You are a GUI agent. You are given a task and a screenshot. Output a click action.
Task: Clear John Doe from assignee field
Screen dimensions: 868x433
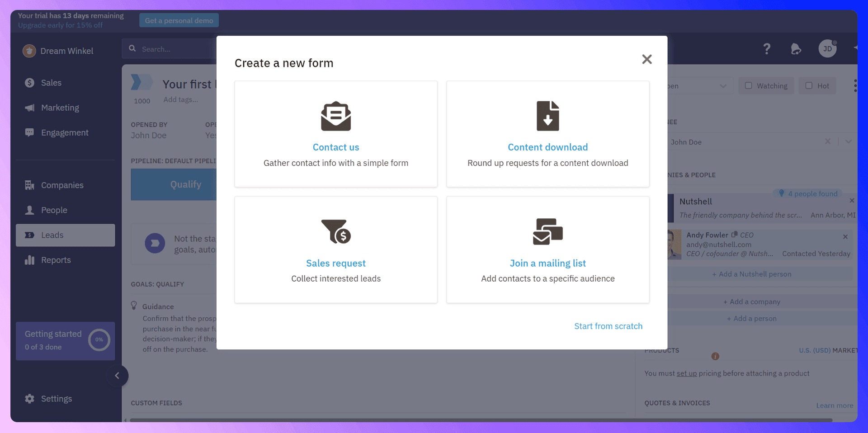[x=827, y=141]
